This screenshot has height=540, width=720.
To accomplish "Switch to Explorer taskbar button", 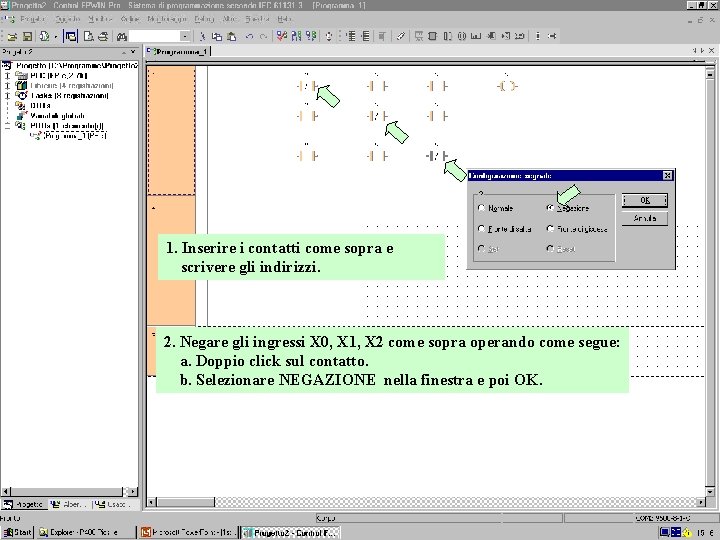I will (85, 532).
